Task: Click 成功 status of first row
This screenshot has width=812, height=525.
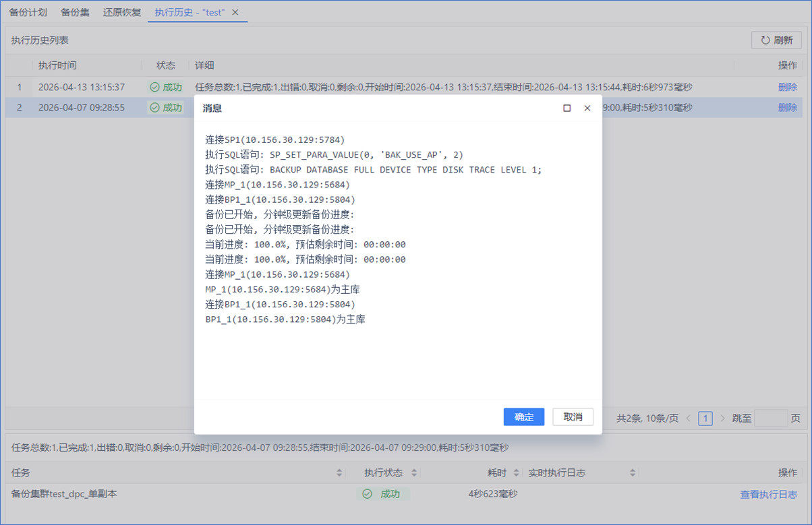Action: (x=166, y=88)
